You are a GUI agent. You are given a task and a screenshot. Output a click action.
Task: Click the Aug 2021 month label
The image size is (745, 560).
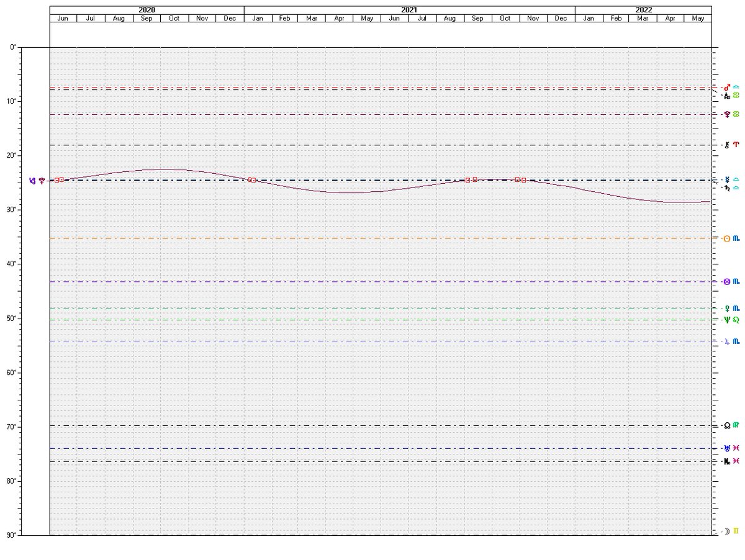[x=450, y=18]
